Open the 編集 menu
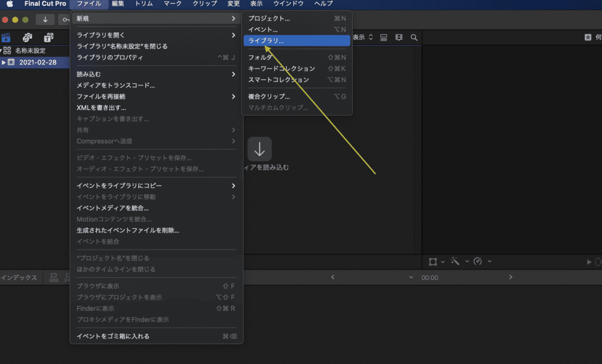The image size is (602, 364). point(118,4)
